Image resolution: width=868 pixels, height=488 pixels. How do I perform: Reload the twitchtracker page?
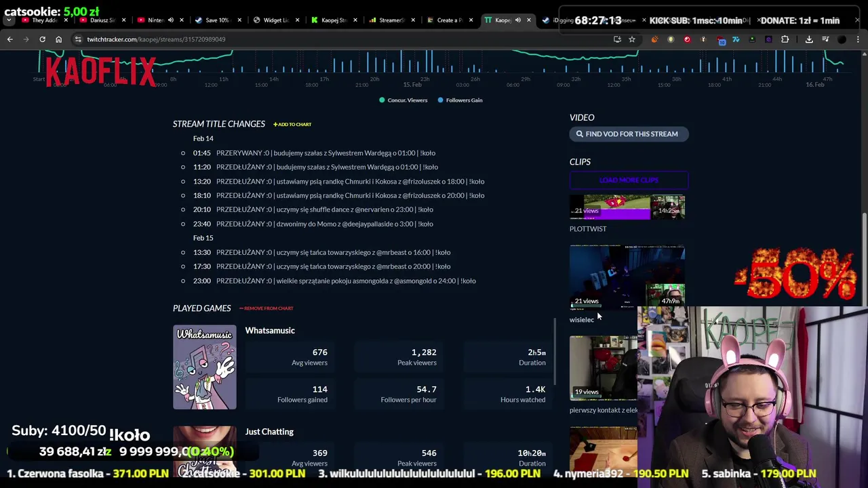pos(42,39)
